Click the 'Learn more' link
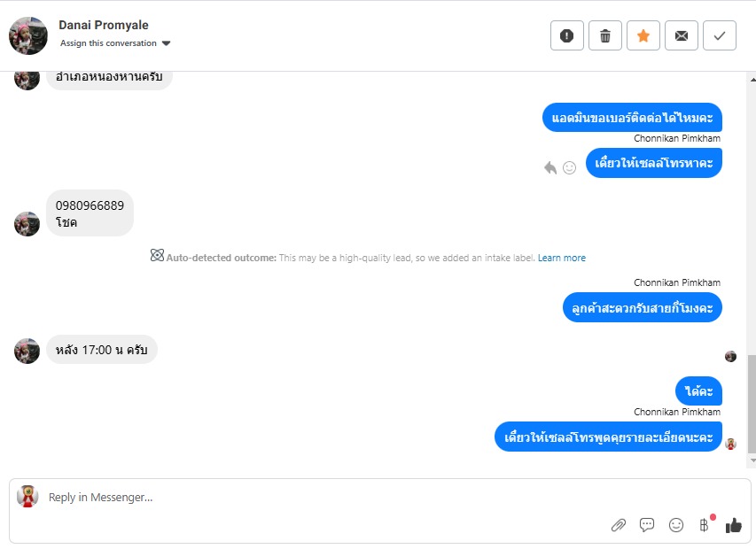This screenshot has height=549, width=756. [x=562, y=258]
